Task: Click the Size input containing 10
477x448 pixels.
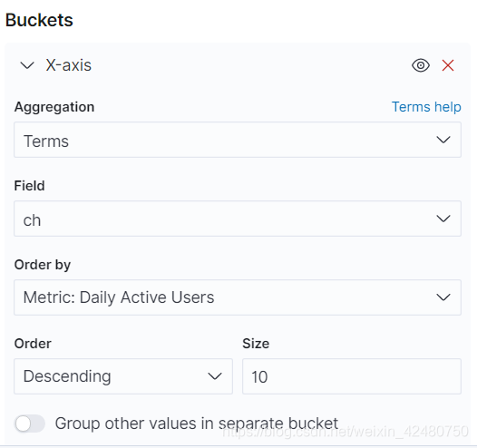Action: click(x=352, y=376)
